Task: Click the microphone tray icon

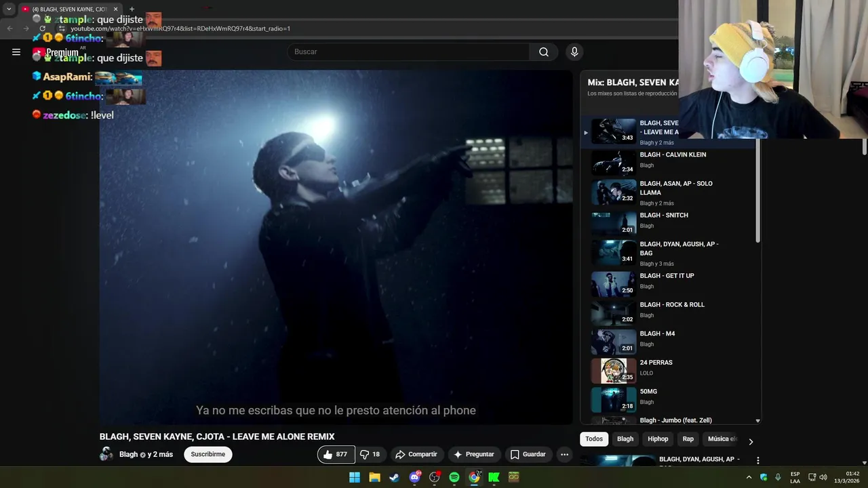Action: pyautogui.click(x=778, y=477)
